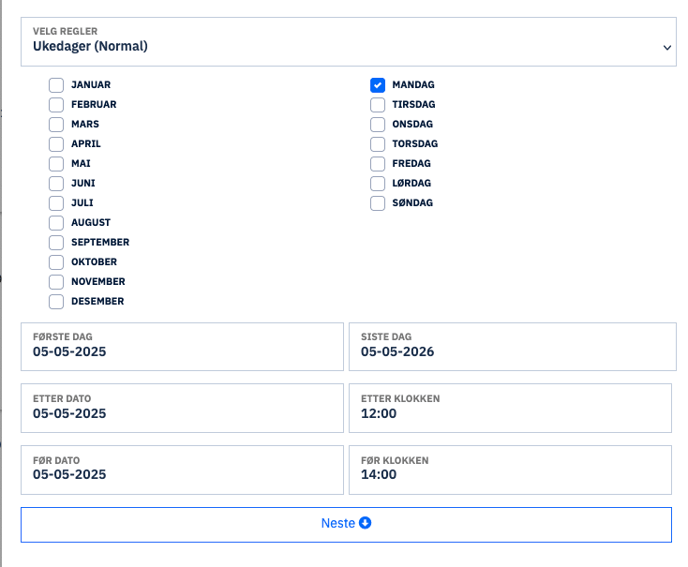
Task: Edit the Siste dag date field
Action: (512, 346)
